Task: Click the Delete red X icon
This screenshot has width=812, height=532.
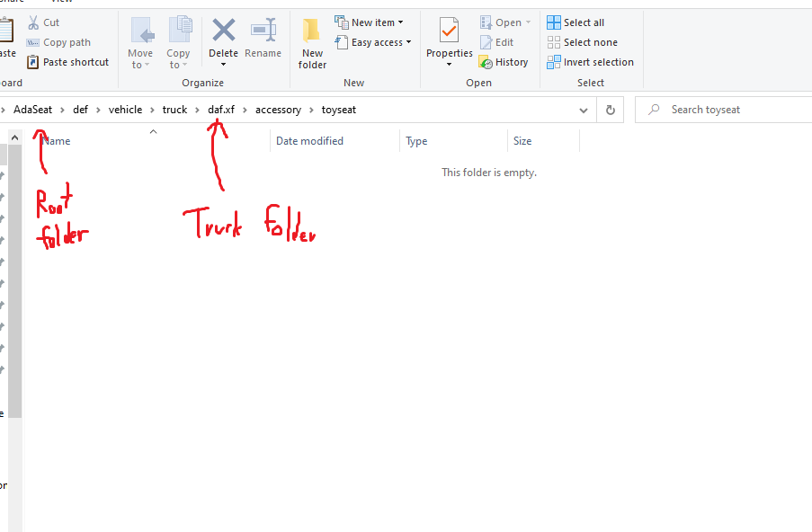Action: coord(224,30)
